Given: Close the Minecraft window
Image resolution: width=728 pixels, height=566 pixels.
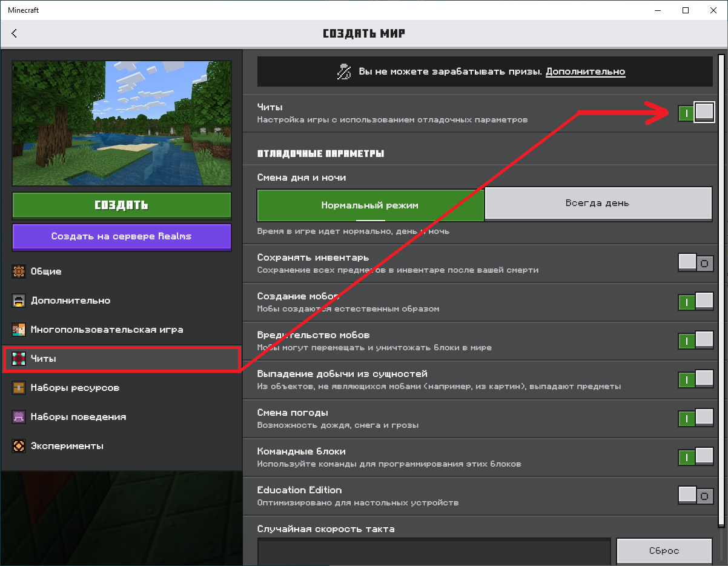Looking at the screenshot, I should pos(713,10).
